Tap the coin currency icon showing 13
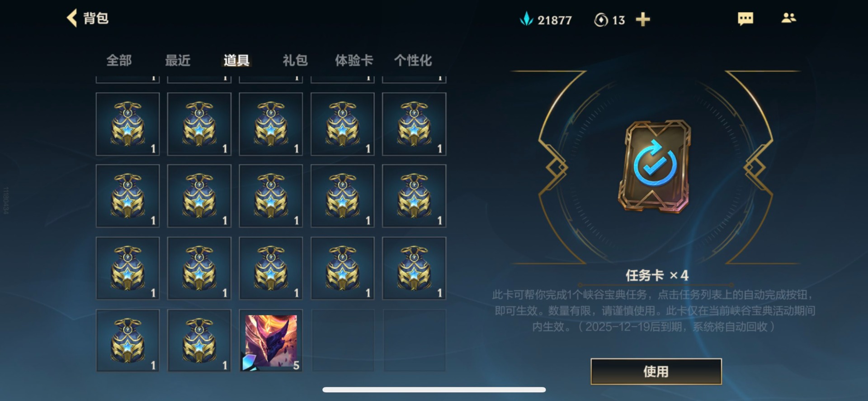868x401 pixels. tap(600, 20)
